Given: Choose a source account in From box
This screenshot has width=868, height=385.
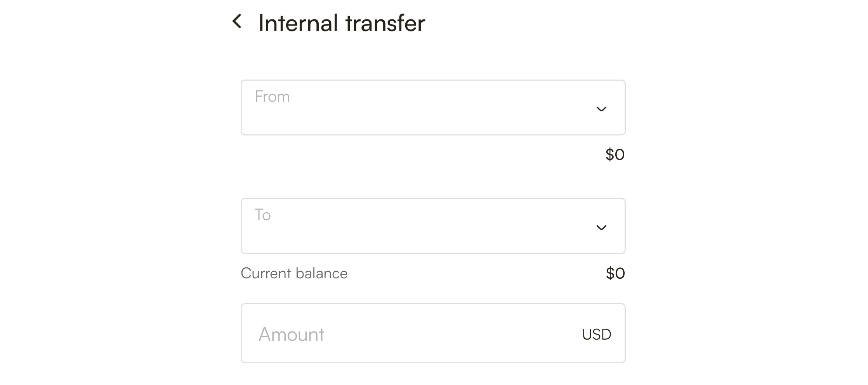Looking at the screenshot, I should pyautogui.click(x=433, y=108).
